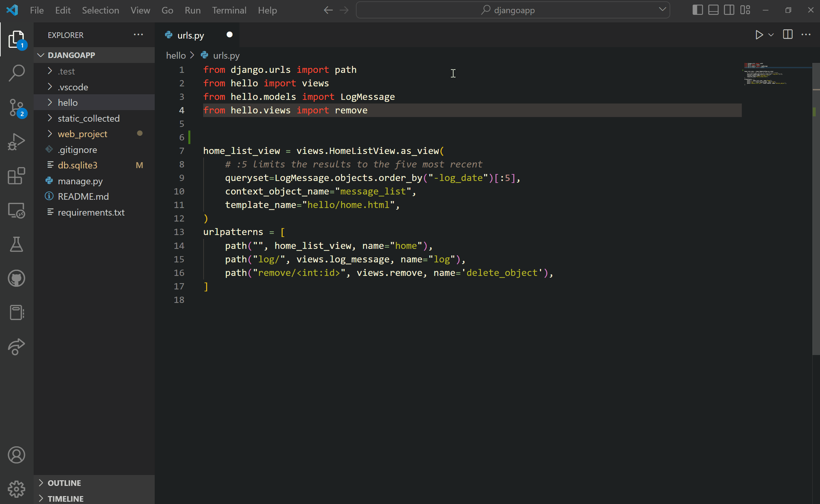Image resolution: width=820 pixels, height=504 pixels.
Task: Click the Settings gear icon at bottom
Action: click(x=16, y=488)
